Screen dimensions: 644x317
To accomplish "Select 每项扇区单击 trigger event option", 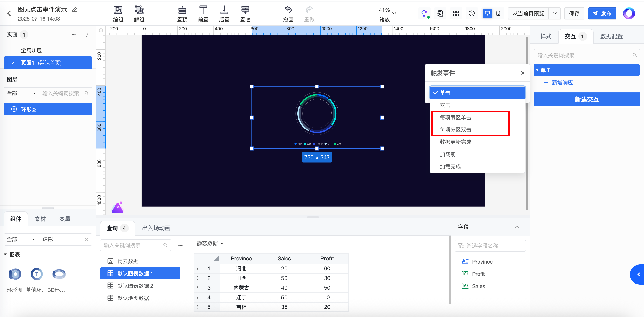I will tap(455, 117).
